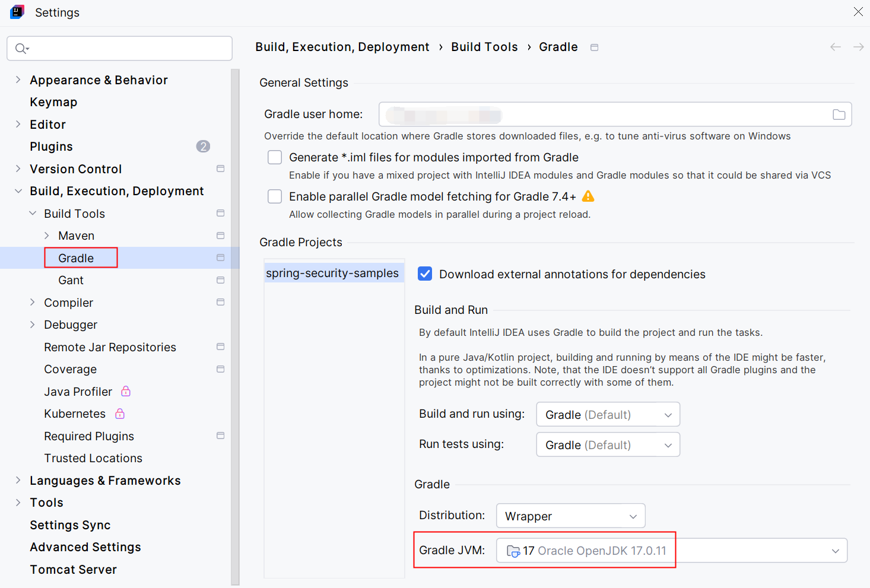This screenshot has height=588, width=870.
Task: Click the Plugins update count badge
Action: (x=203, y=147)
